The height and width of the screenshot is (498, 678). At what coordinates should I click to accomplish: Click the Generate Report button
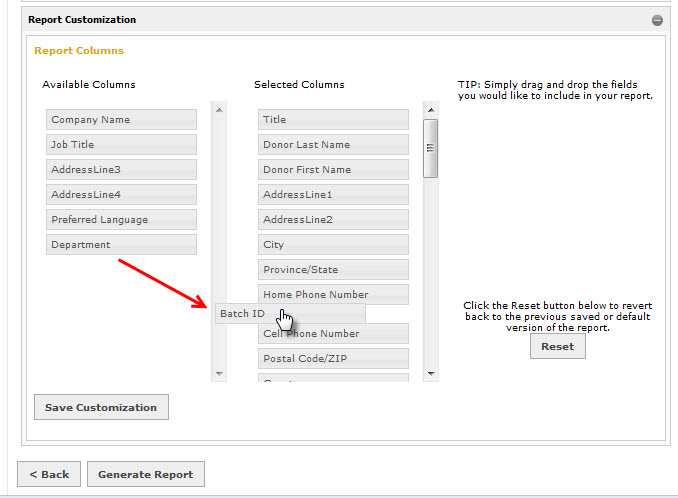[146, 474]
